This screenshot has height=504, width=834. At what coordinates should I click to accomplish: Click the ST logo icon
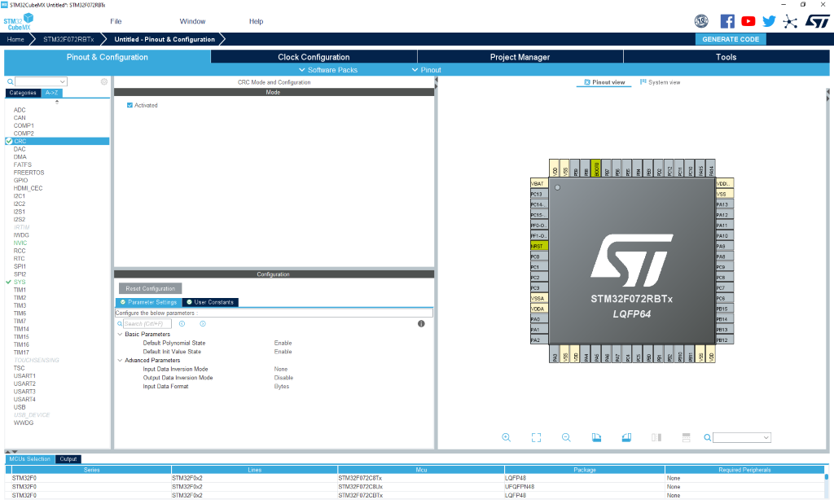(x=817, y=21)
